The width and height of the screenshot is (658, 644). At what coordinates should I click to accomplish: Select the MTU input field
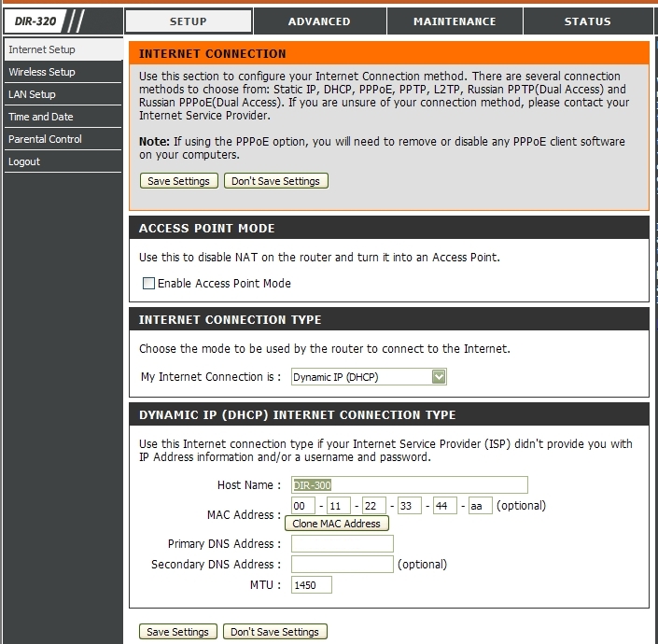point(312,585)
